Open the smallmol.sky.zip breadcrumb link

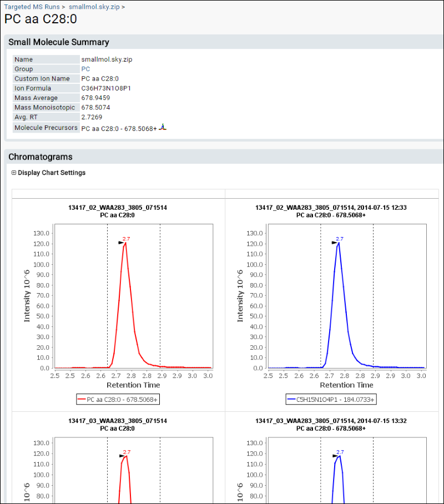(x=94, y=7)
